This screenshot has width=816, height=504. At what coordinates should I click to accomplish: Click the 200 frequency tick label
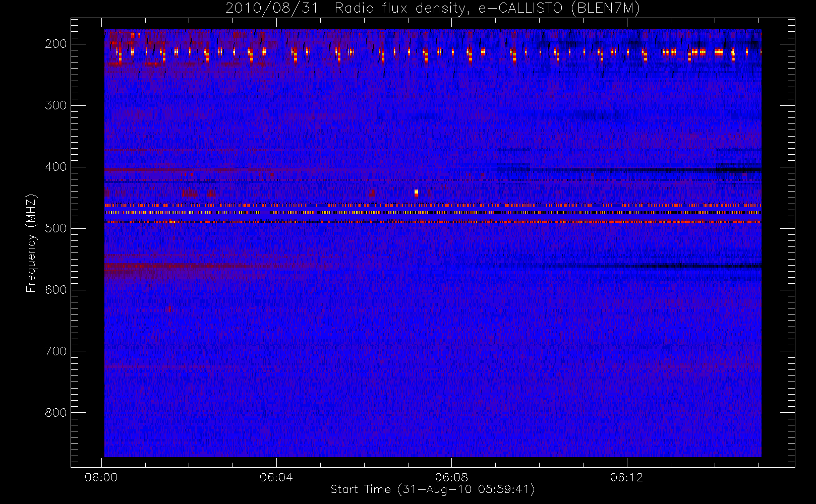[x=56, y=44]
